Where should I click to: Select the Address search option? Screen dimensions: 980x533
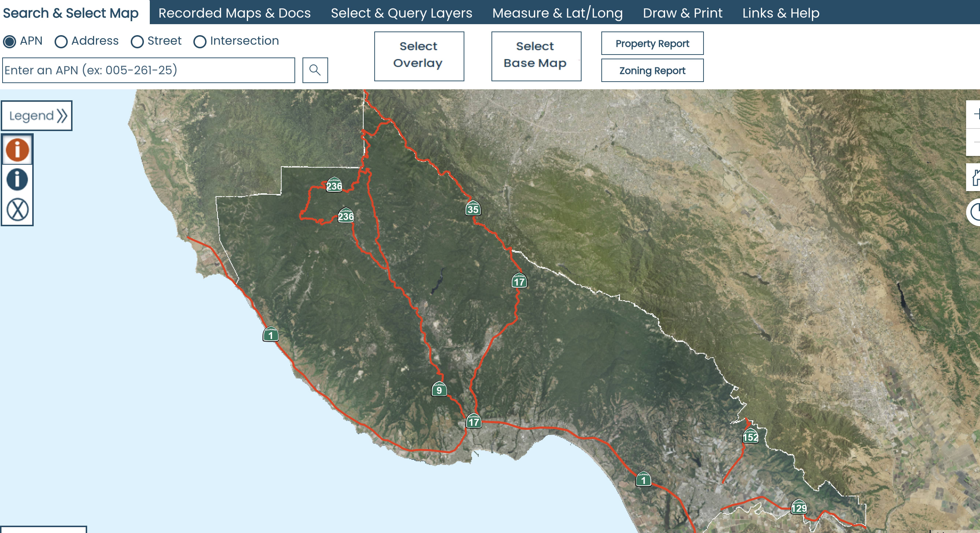coord(61,41)
